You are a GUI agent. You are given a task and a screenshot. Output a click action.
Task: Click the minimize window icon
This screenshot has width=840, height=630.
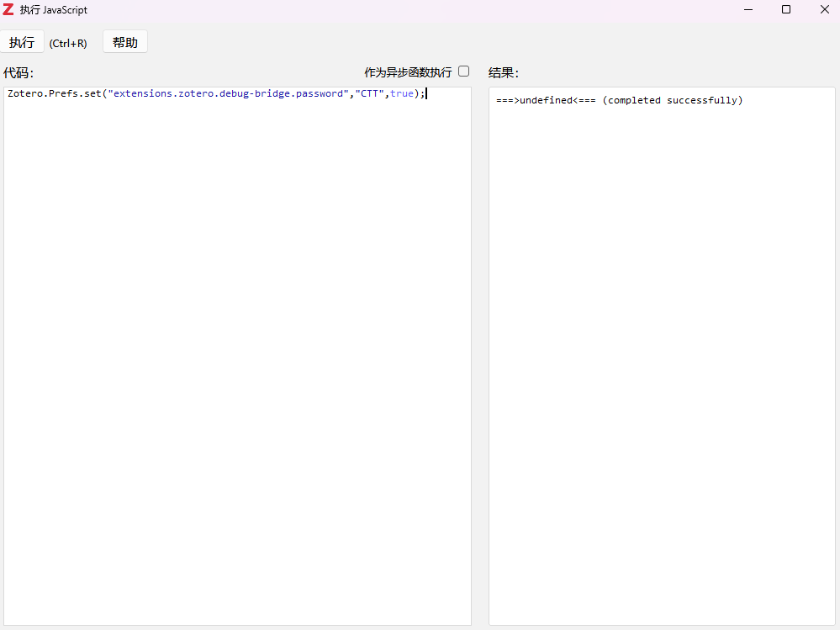748,9
